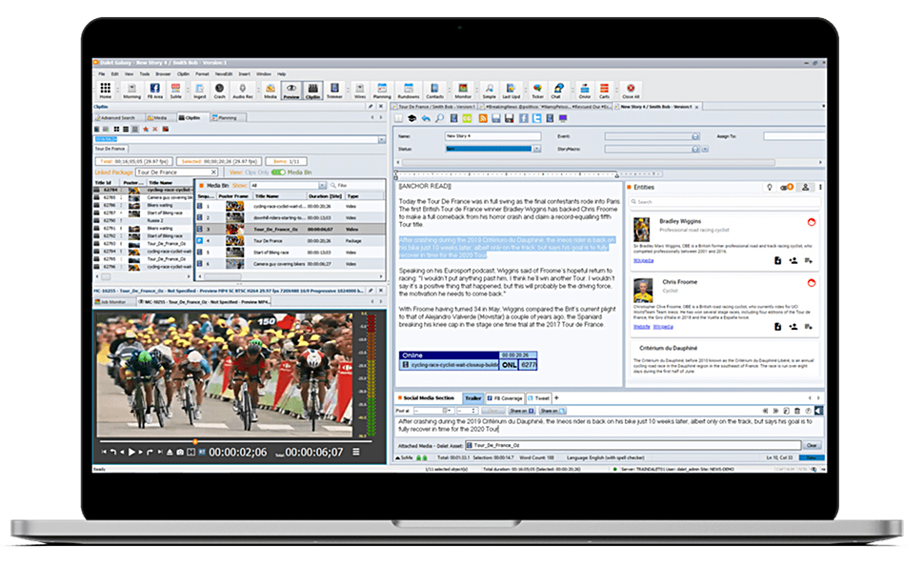Viewport: 924px width, 568px height.
Task: Switch to the FB Coverage tab
Action: tap(505, 398)
